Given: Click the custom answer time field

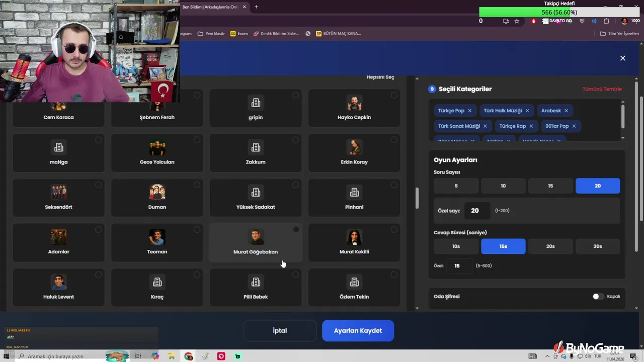Looking at the screenshot, I should (460, 265).
